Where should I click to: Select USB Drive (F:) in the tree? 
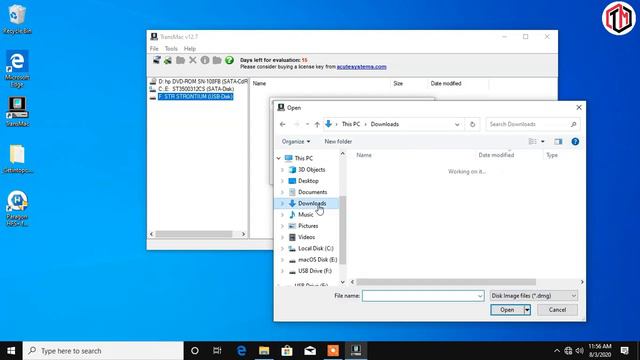[315, 271]
